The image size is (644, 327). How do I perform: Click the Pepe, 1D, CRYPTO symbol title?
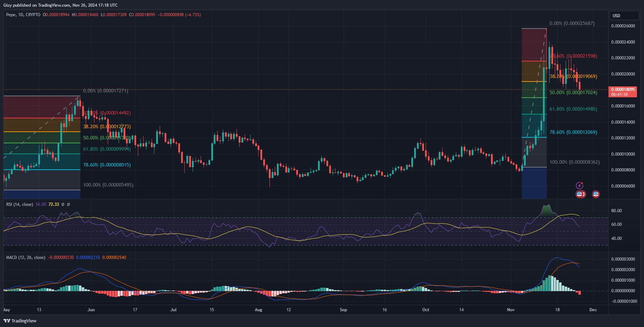[23, 15]
